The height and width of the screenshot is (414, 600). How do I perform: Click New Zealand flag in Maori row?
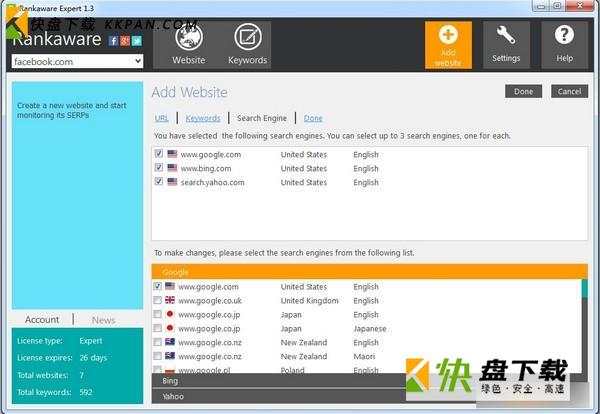(x=170, y=356)
